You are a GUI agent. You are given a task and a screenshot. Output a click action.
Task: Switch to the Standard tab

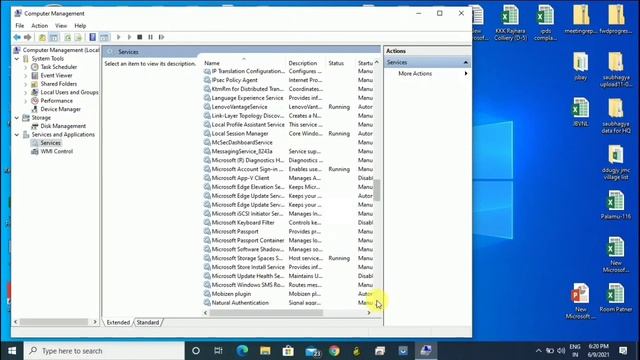point(148,322)
